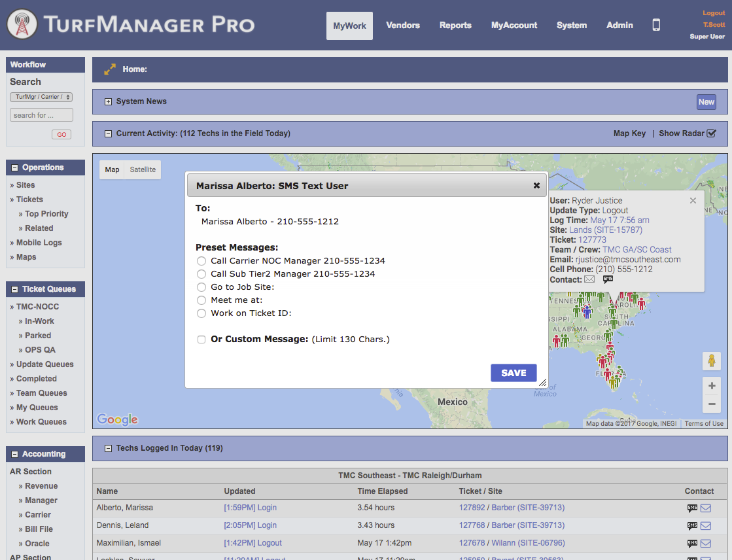732x560 pixels.
Task: Open Sites in Operations sidebar
Action: coord(26,185)
